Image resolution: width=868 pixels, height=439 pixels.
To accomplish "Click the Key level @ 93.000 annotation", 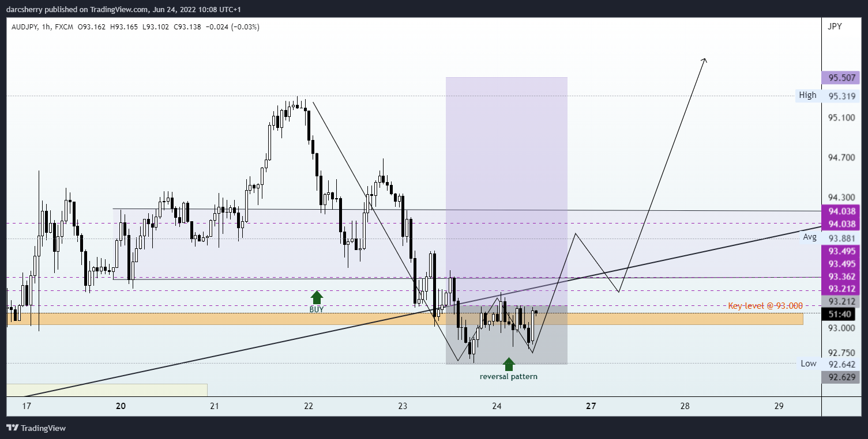I will pyautogui.click(x=765, y=306).
